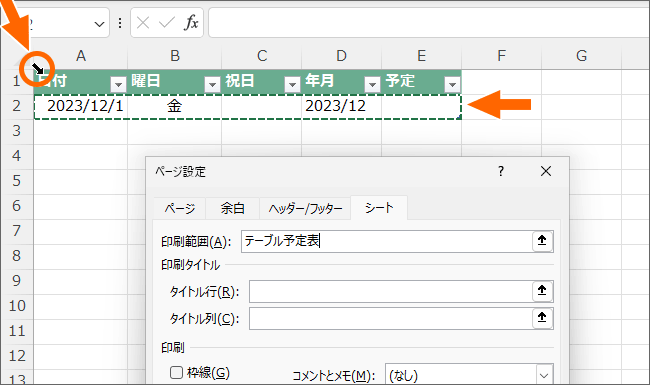Click the collapse button for 印刷範囲 field

(542, 241)
